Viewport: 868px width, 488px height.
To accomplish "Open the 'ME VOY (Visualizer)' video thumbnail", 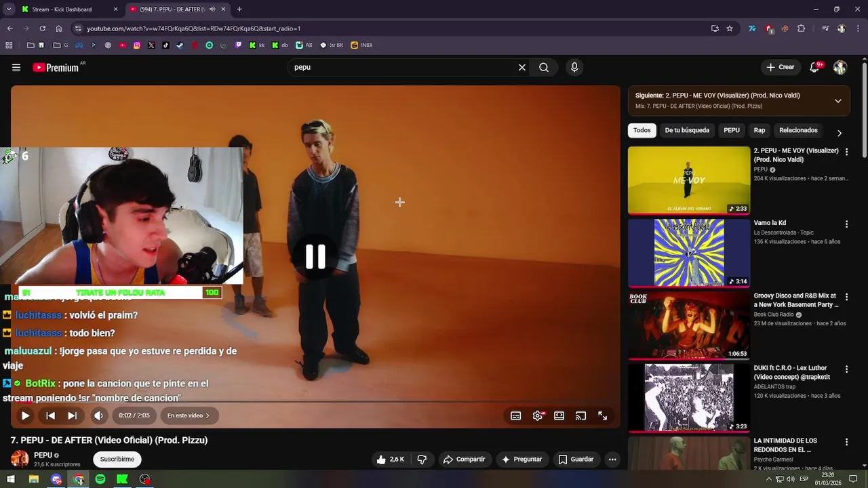I will 689,180.
